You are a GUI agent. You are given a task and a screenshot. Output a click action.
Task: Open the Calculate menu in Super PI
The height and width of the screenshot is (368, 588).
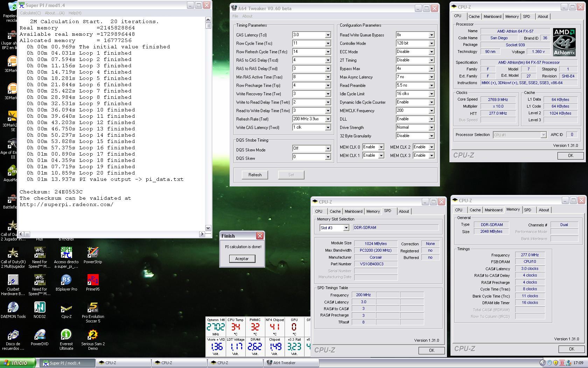click(30, 13)
